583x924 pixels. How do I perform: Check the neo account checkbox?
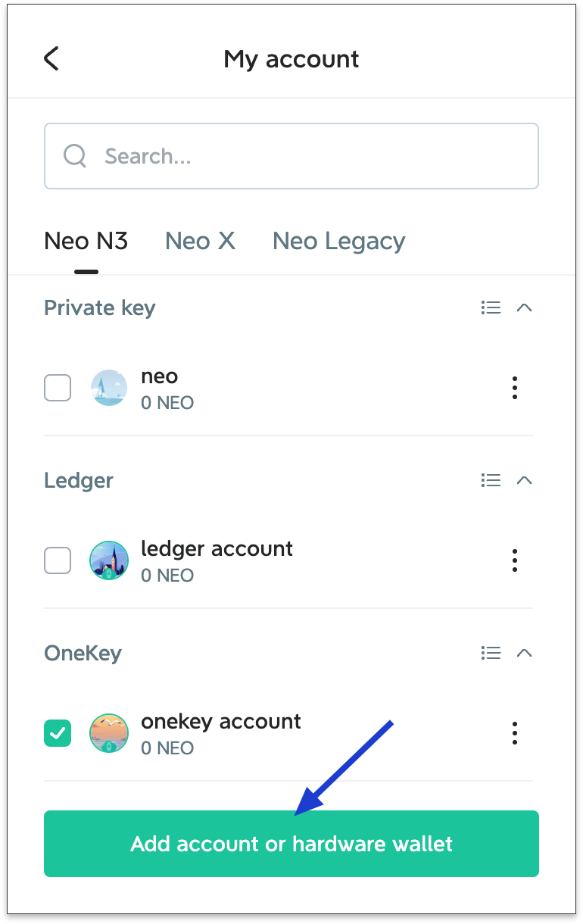coord(58,388)
